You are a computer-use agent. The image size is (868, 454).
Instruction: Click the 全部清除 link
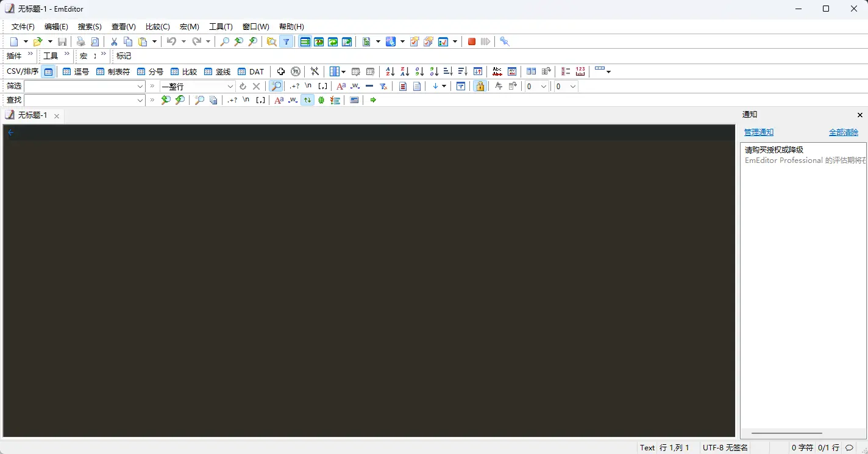click(844, 132)
